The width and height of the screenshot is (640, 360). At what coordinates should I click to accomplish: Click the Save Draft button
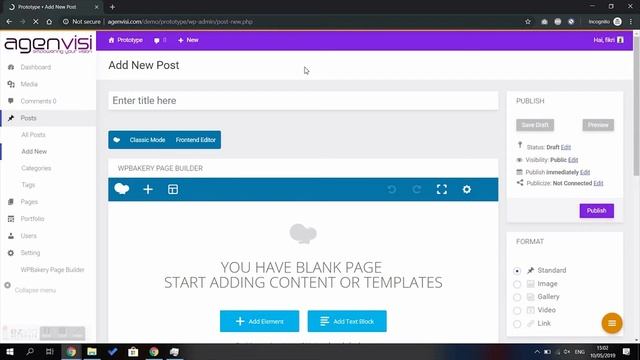tap(535, 125)
